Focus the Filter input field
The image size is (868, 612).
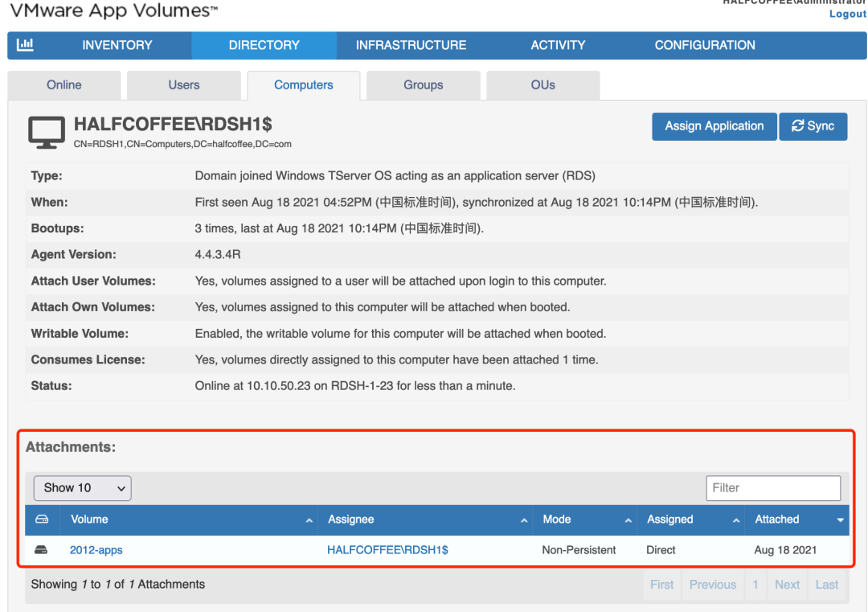(x=773, y=488)
